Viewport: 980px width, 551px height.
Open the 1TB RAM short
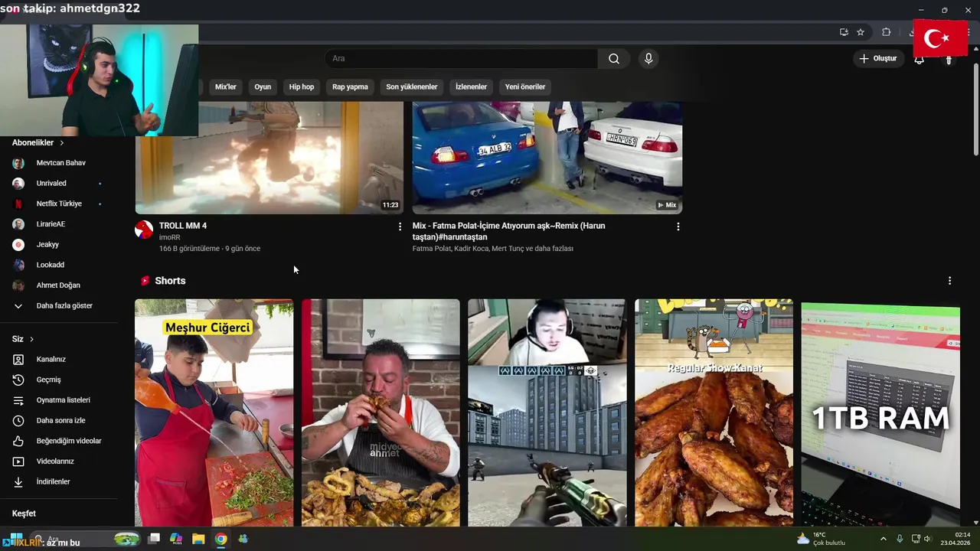(880, 412)
